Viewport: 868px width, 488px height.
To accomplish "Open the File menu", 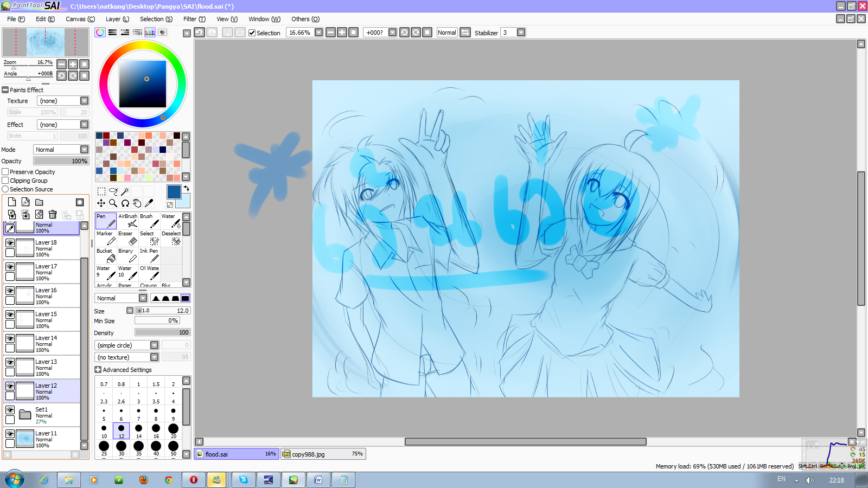I will 16,19.
